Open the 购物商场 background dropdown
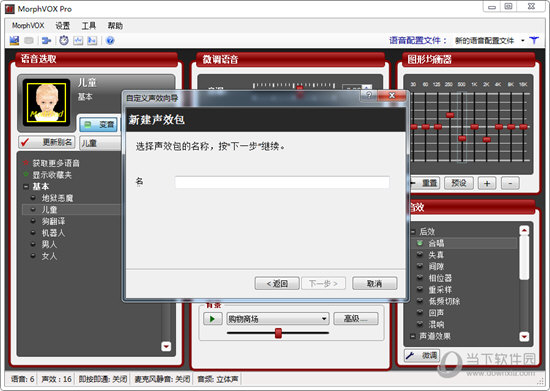The width and height of the screenshot is (550, 391). (x=324, y=319)
